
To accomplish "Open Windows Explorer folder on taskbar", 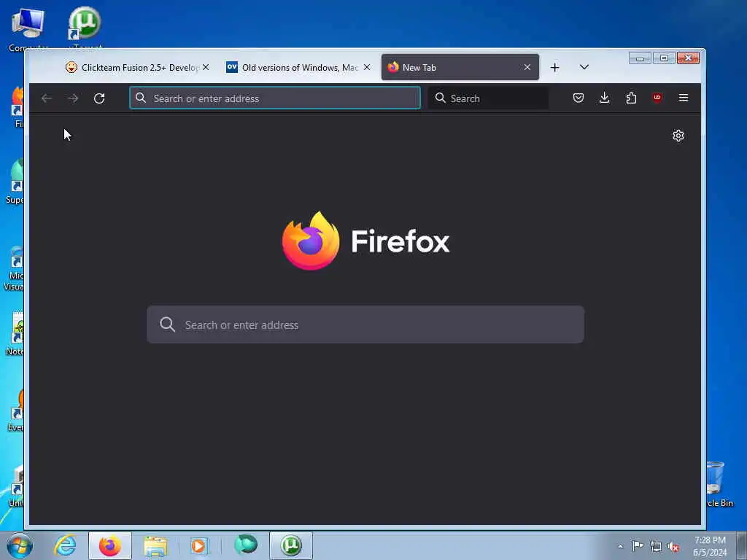I will pyautogui.click(x=156, y=545).
